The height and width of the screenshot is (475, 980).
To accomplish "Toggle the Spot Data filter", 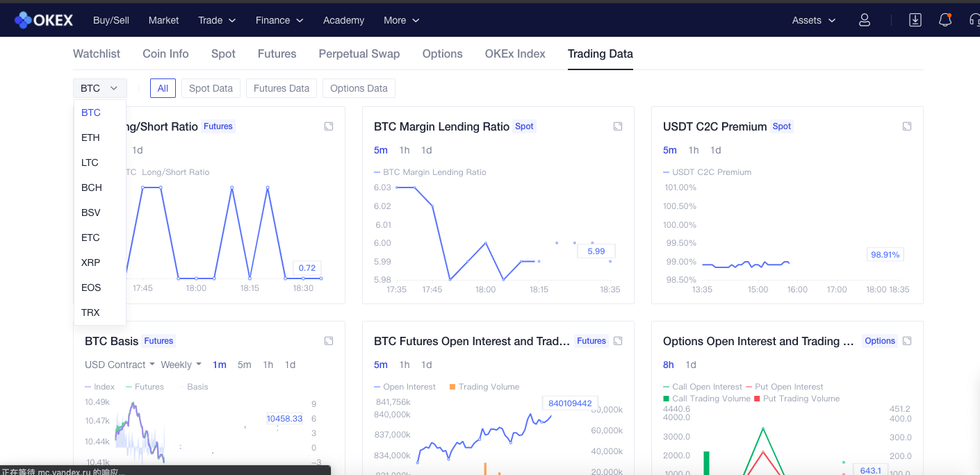I will [211, 88].
